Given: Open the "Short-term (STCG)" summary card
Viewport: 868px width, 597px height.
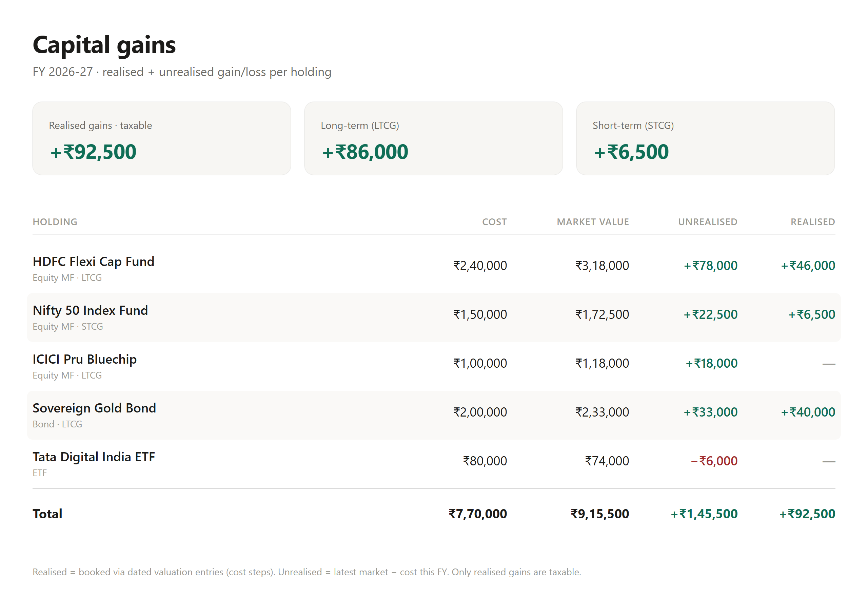Looking at the screenshot, I should tap(705, 138).
